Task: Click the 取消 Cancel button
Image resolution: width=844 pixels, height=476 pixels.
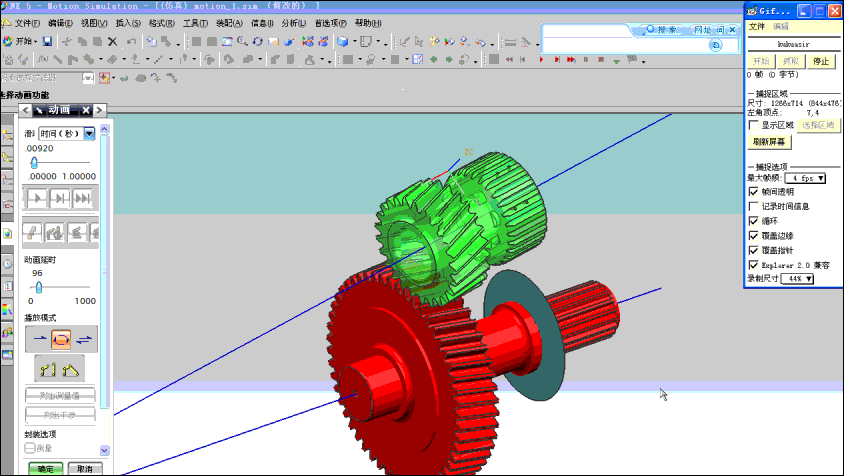Action: pos(85,468)
